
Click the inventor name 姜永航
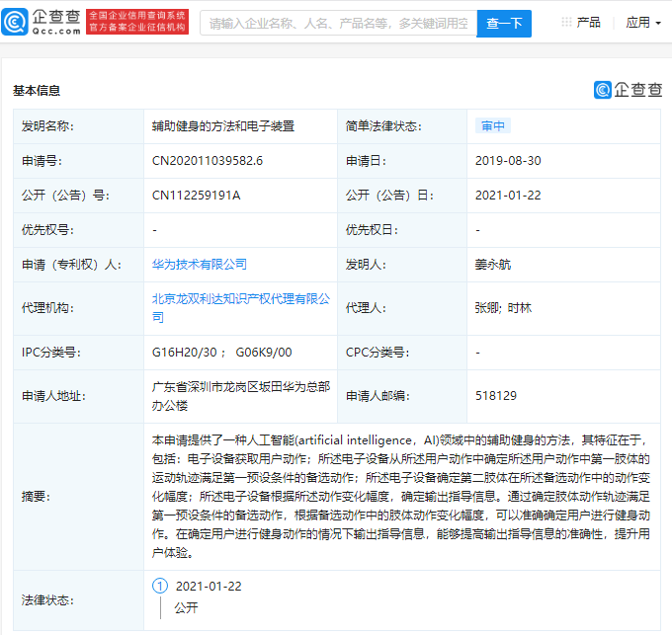coord(493,264)
